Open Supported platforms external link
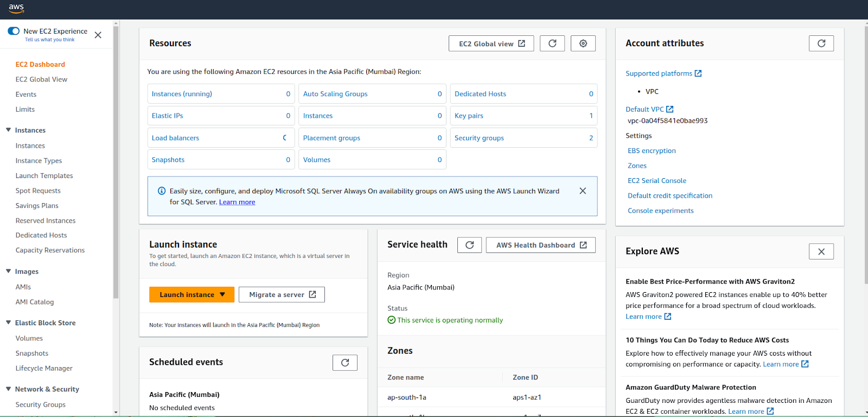 coord(663,73)
